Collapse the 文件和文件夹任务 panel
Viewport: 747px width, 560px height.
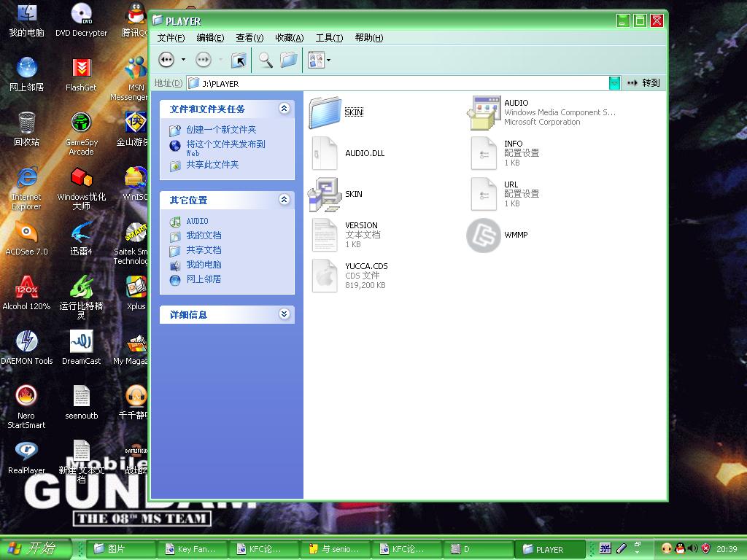tap(285, 109)
